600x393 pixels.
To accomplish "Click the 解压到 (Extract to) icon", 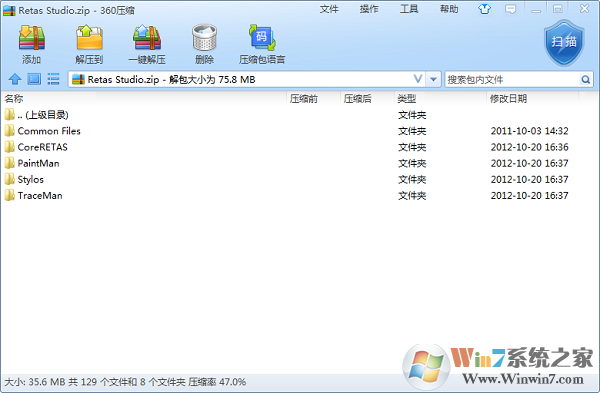I will [89, 38].
